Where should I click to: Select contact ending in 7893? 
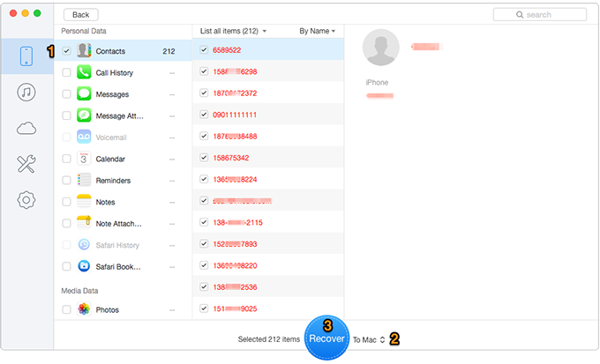268,244
